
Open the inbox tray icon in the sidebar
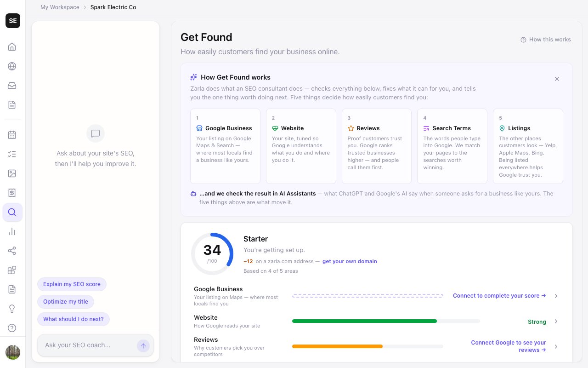point(12,86)
